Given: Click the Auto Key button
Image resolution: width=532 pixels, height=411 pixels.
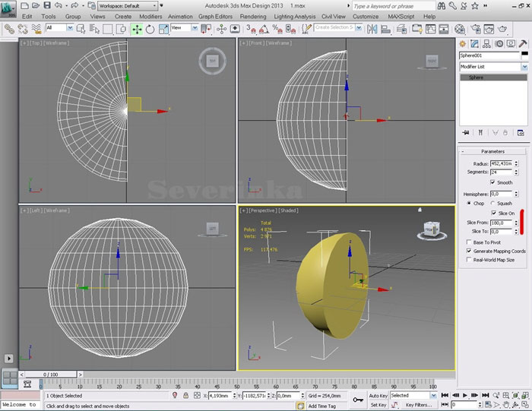Looking at the screenshot, I should 378,396.
